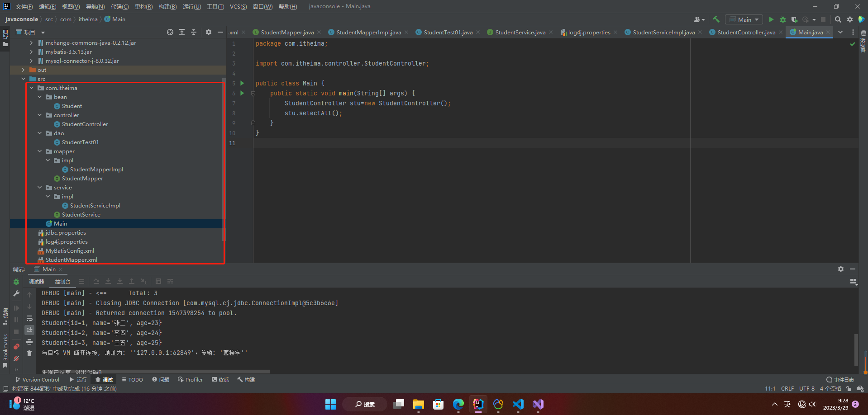Viewport: 868px width, 415px height.
Task: Start debugging with the green bug icon
Action: pos(783,19)
